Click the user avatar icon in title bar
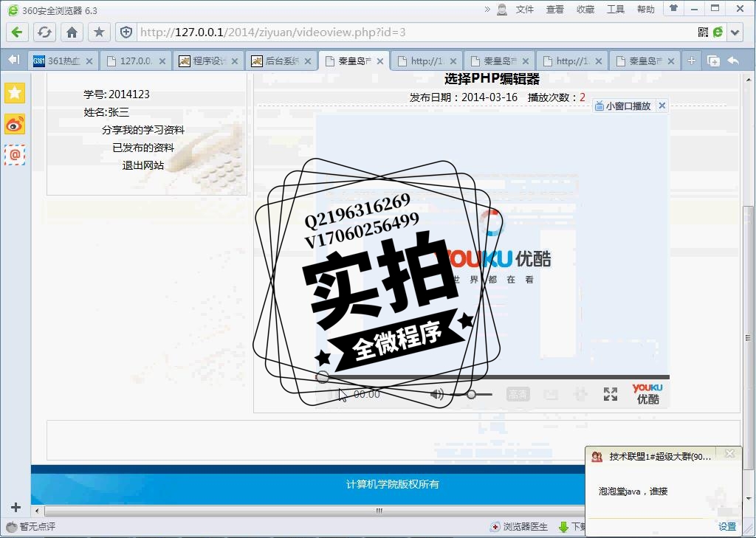756x538 pixels. point(502,9)
